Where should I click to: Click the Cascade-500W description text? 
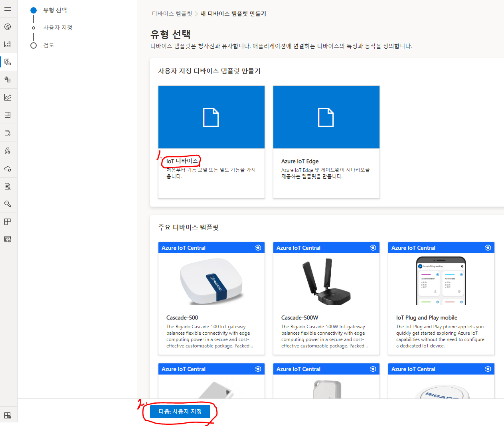tap(325, 336)
